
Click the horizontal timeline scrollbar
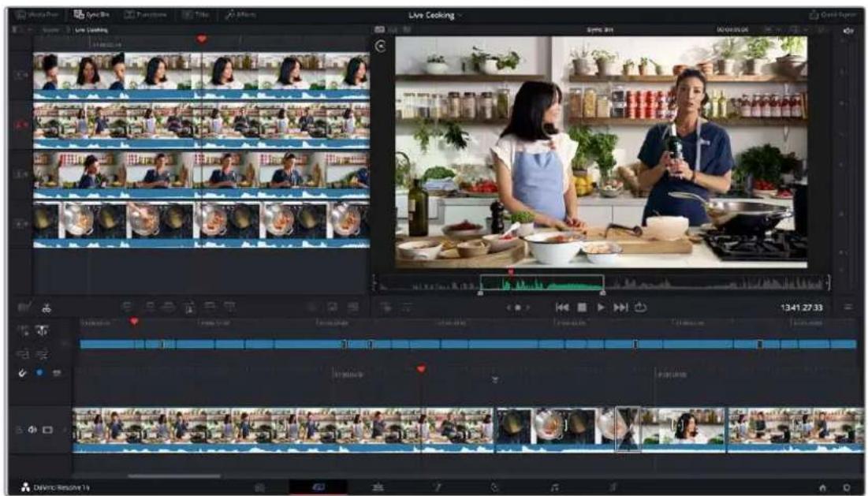[x=173, y=475]
